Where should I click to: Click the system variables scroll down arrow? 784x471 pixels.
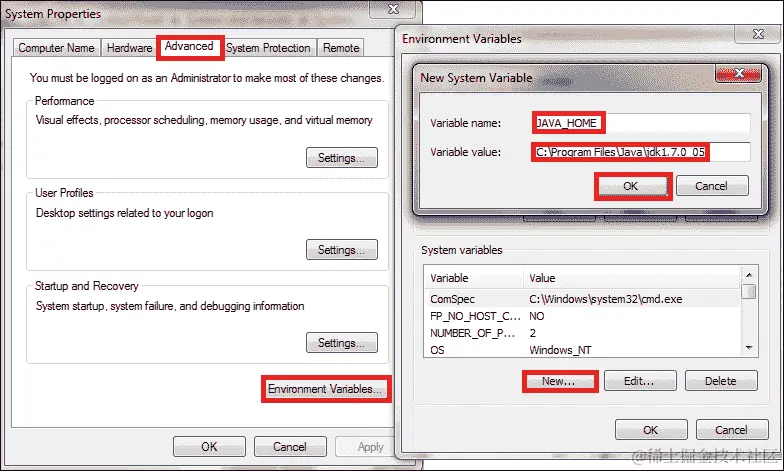point(749,348)
